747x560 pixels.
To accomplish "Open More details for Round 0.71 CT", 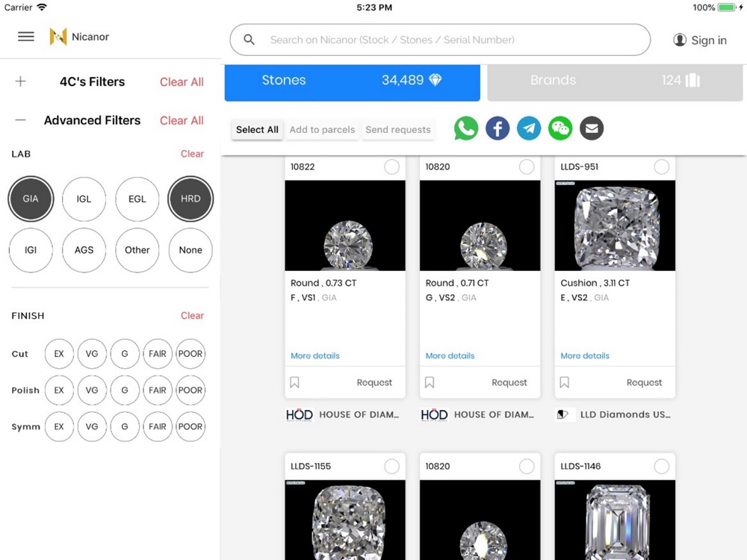I will [450, 355].
